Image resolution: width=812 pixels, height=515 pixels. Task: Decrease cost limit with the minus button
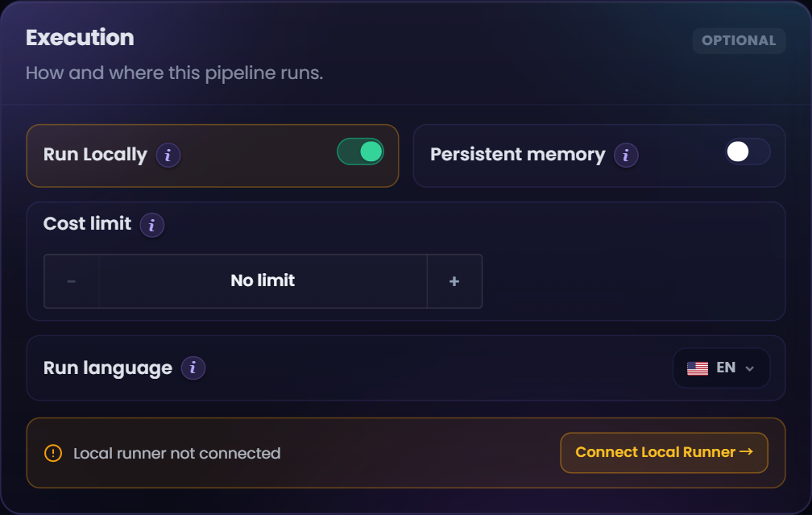[x=72, y=281]
